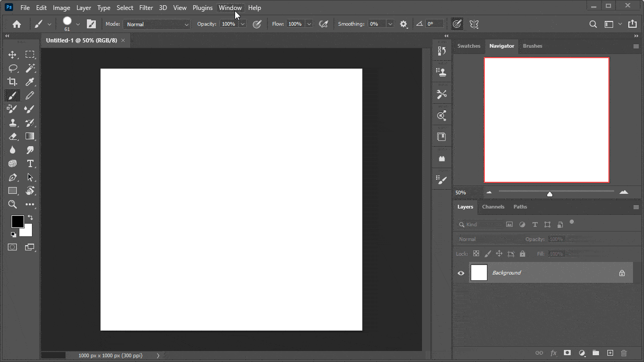Toggle airbrush-style build-up button
The width and height of the screenshot is (644, 362).
pos(324,24)
